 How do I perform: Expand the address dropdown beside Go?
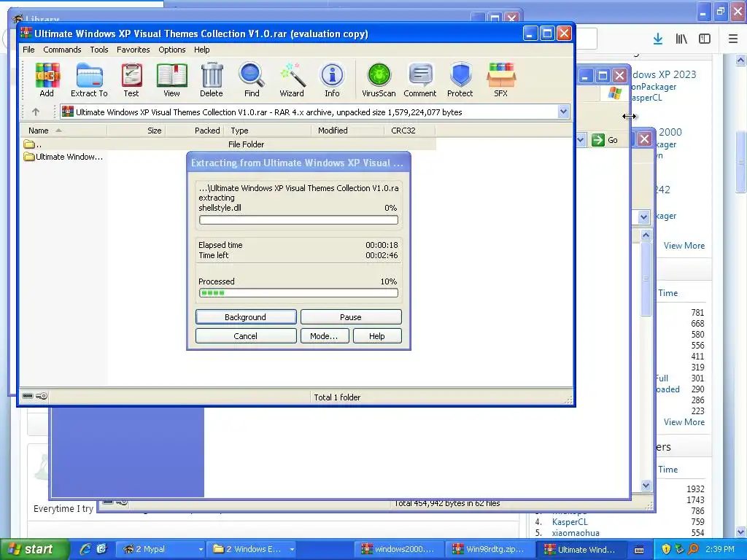(x=581, y=140)
